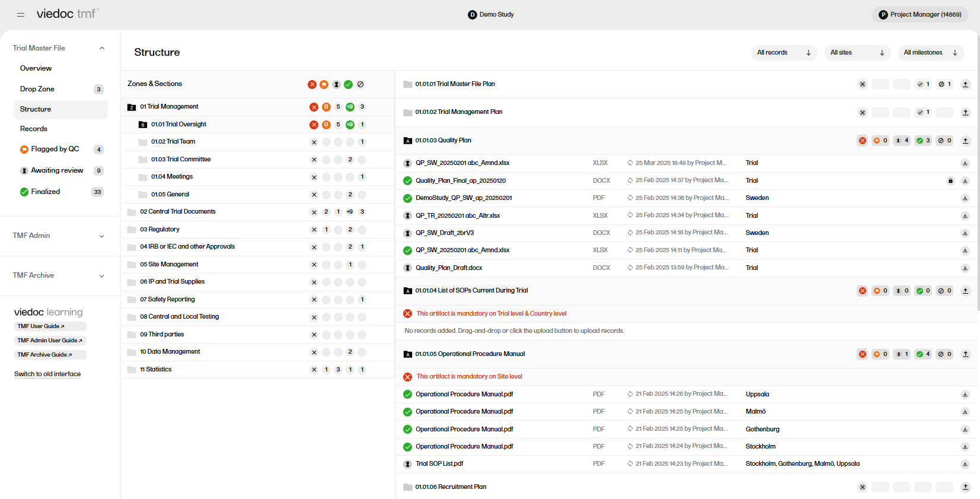
Task: Toggle the red missing filter in Zones header
Action: click(x=312, y=84)
